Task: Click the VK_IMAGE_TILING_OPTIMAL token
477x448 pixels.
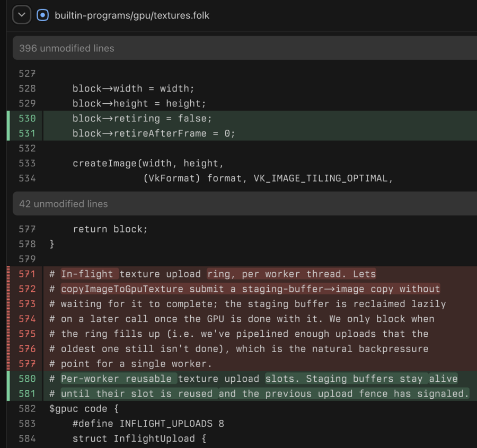Action: pos(321,178)
